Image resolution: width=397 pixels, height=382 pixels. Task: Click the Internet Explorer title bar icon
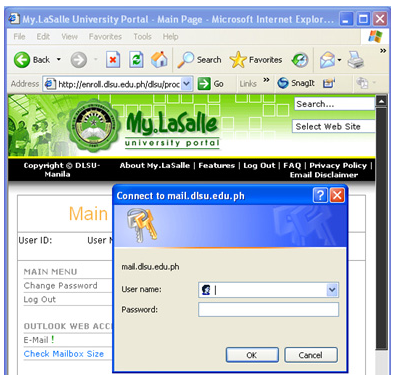pos(14,18)
